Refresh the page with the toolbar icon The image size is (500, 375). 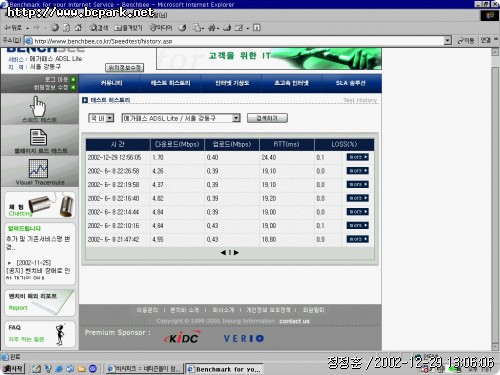coord(66,28)
